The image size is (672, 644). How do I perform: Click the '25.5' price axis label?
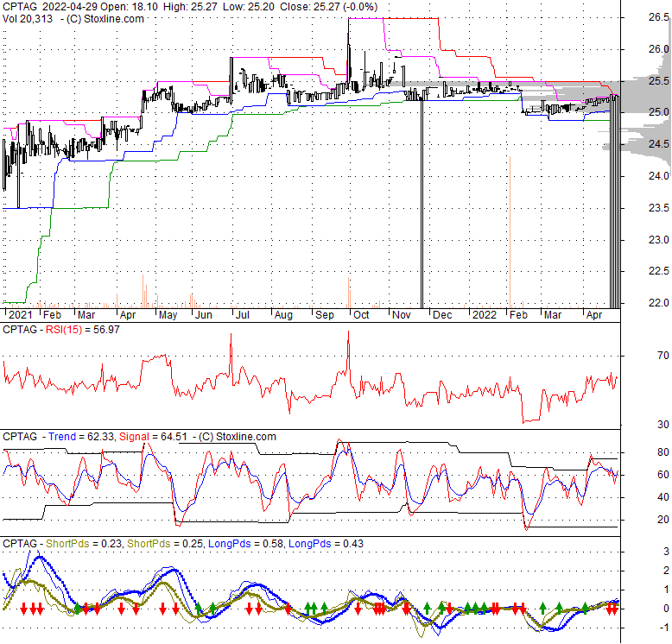point(658,81)
